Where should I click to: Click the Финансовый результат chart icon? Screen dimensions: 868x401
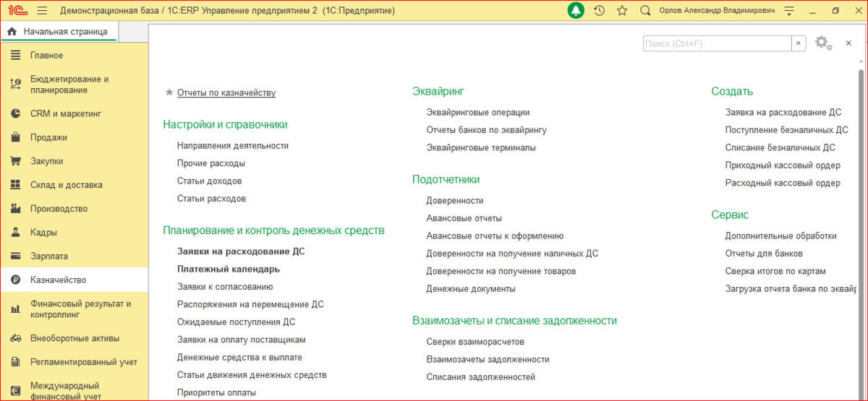click(15, 309)
